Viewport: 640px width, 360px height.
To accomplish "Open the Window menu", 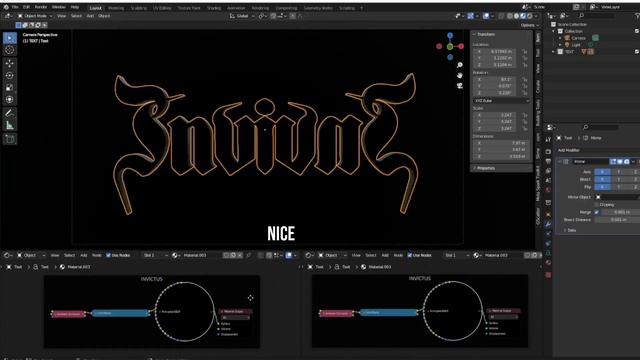I will (x=59, y=7).
